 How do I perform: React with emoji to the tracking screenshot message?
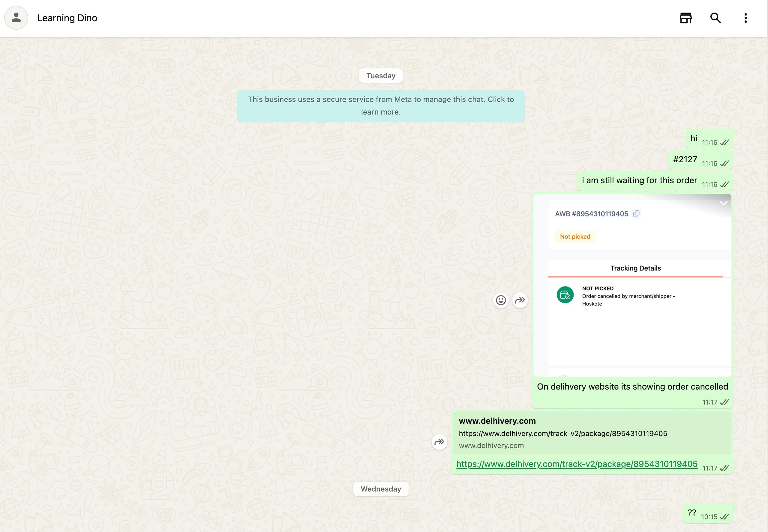tap(501, 300)
